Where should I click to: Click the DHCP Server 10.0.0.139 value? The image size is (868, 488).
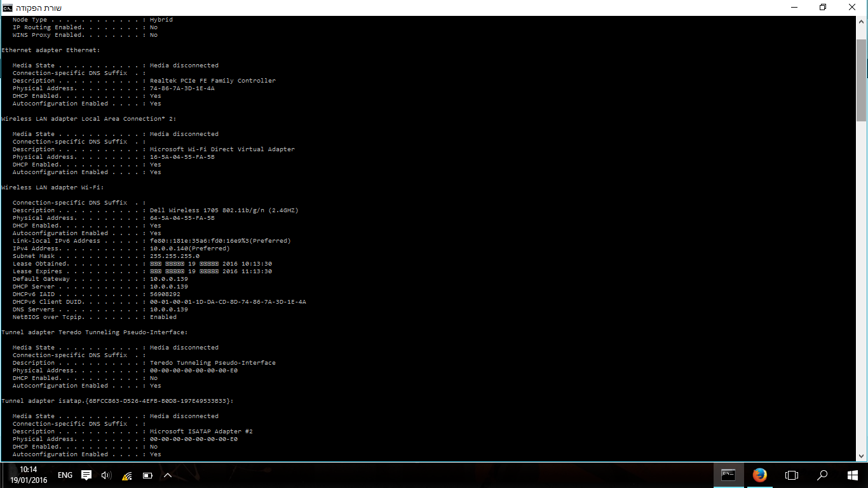[x=169, y=287]
